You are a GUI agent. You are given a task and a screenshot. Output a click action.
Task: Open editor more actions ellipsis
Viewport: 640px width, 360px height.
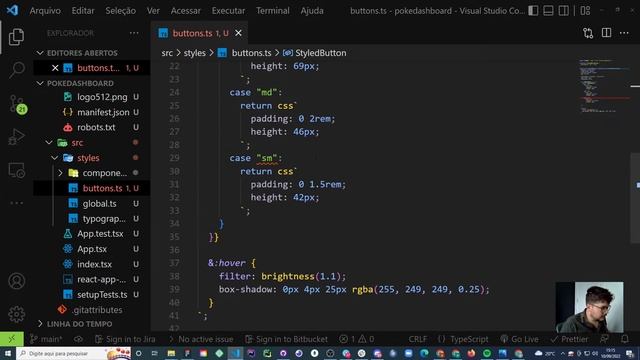pyautogui.click(x=624, y=33)
